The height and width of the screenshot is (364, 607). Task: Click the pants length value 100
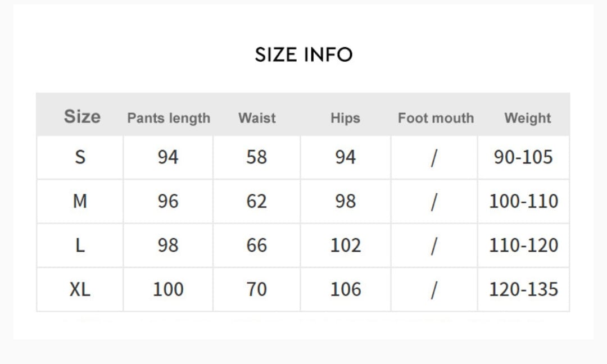pos(168,289)
